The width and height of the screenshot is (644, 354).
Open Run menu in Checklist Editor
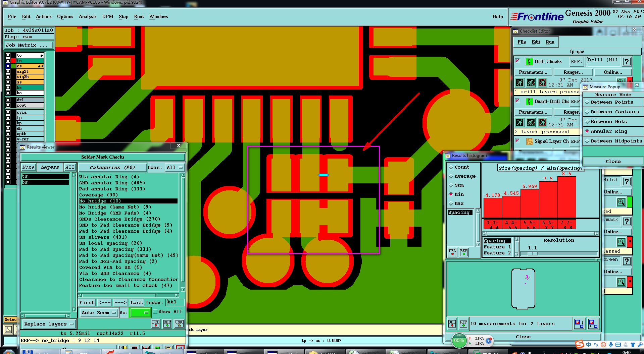(550, 42)
